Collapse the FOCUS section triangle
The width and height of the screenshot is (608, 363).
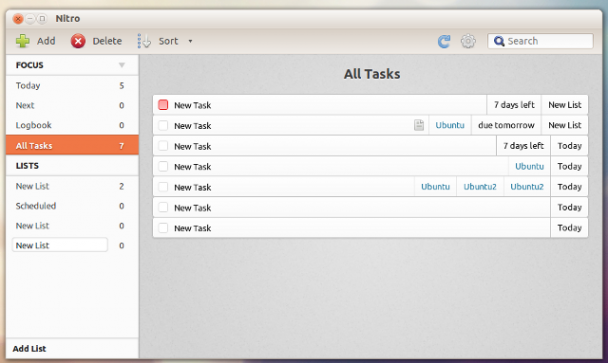coord(122,65)
